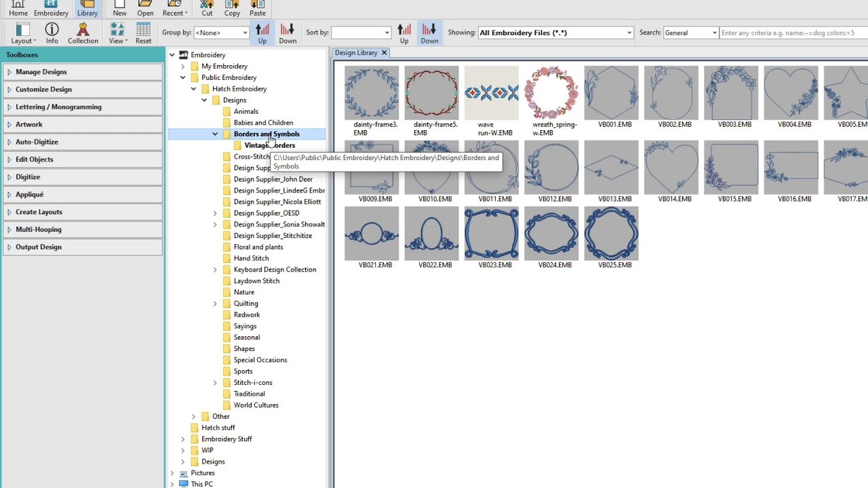Expand the Manage Designs toolbox
Viewport: 868px width, 488px height.
coord(82,72)
